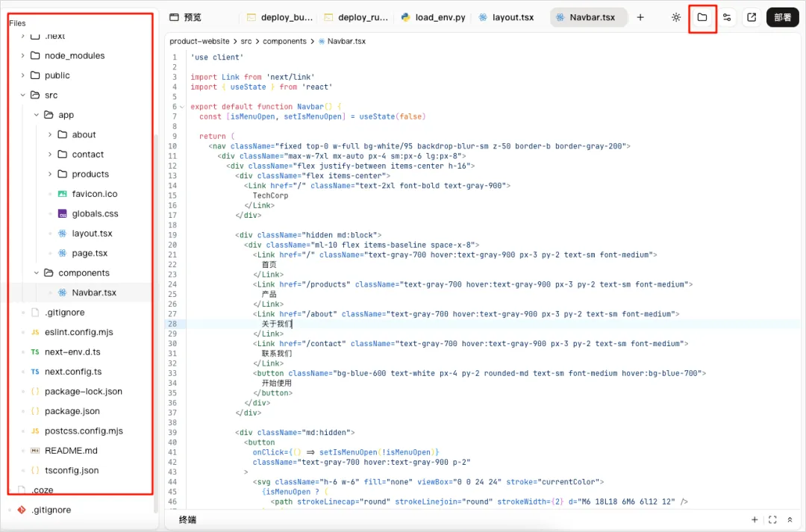
Task: Expand the about folder chevron
Action: [50, 134]
